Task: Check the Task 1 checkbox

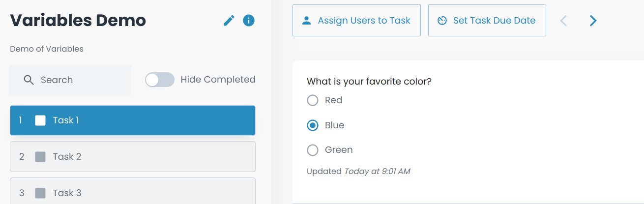Action: [40, 120]
